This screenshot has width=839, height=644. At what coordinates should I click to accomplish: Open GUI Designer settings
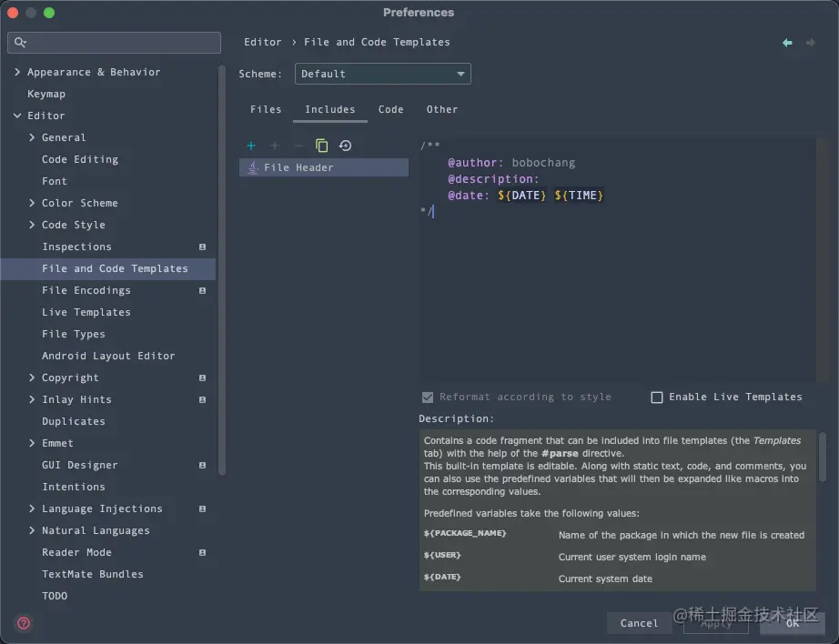click(80, 466)
